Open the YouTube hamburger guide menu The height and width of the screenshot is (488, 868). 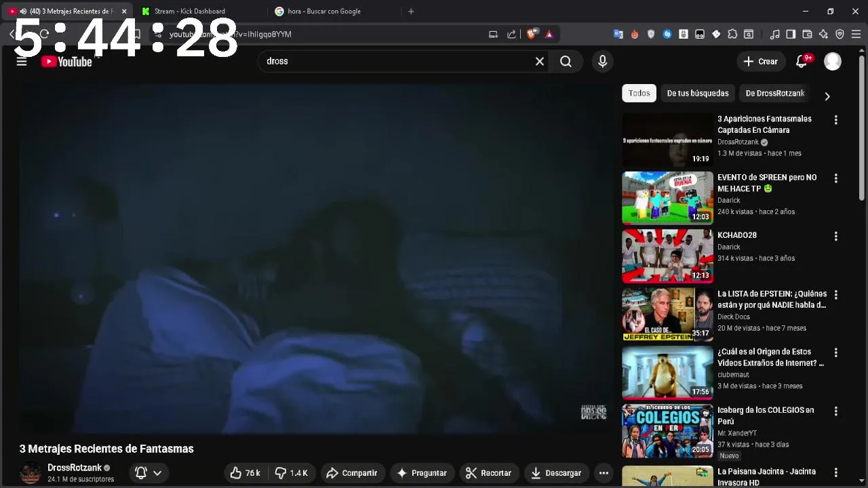click(x=22, y=62)
